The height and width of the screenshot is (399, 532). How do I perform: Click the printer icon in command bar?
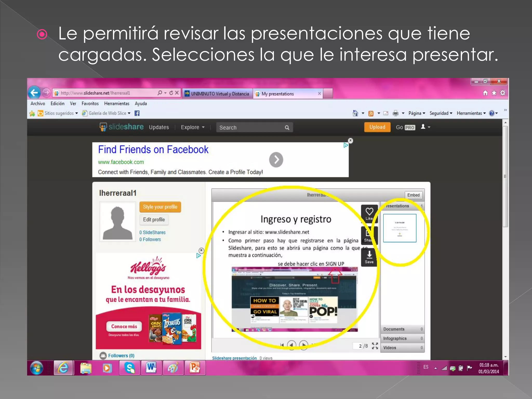point(395,113)
